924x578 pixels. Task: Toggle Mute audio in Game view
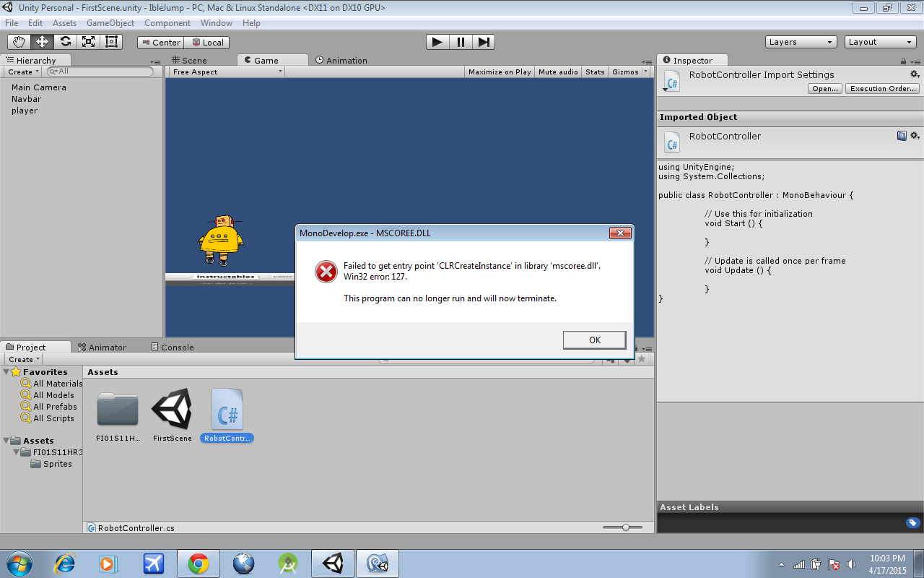pyautogui.click(x=558, y=72)
